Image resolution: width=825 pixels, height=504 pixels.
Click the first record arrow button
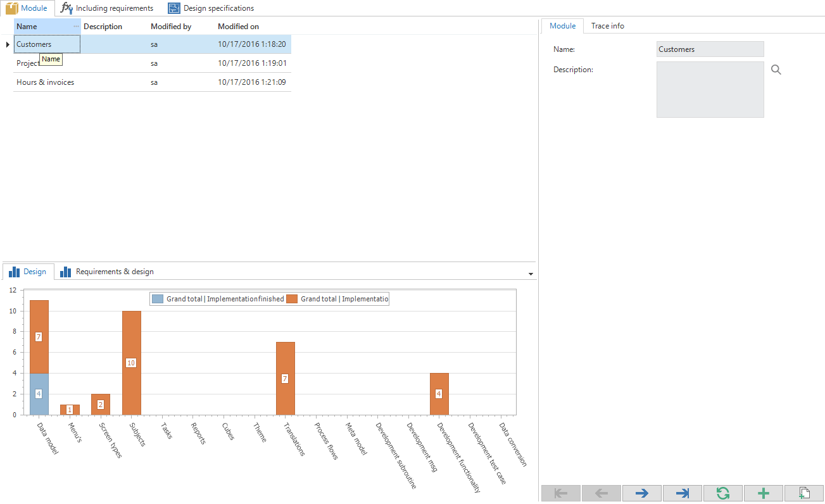(x=561, y=493)
